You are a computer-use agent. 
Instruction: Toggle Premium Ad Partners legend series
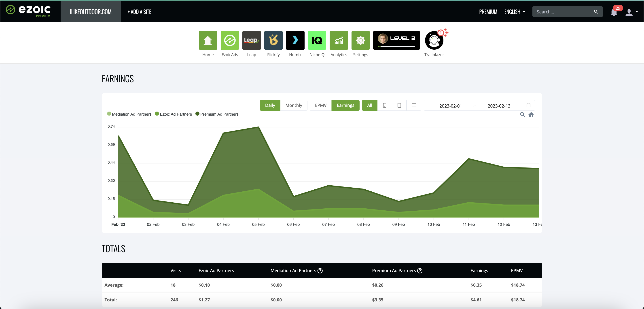(217, 114)
